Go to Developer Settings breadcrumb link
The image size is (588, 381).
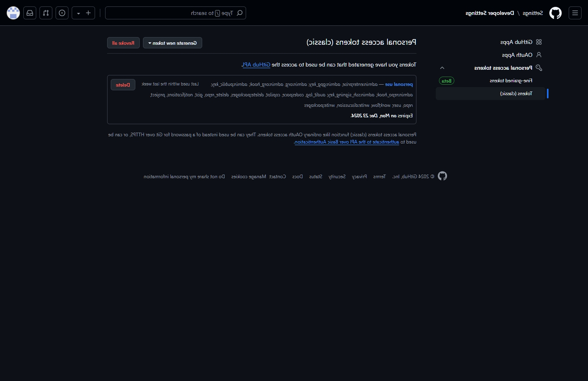[x=490, y=13]
